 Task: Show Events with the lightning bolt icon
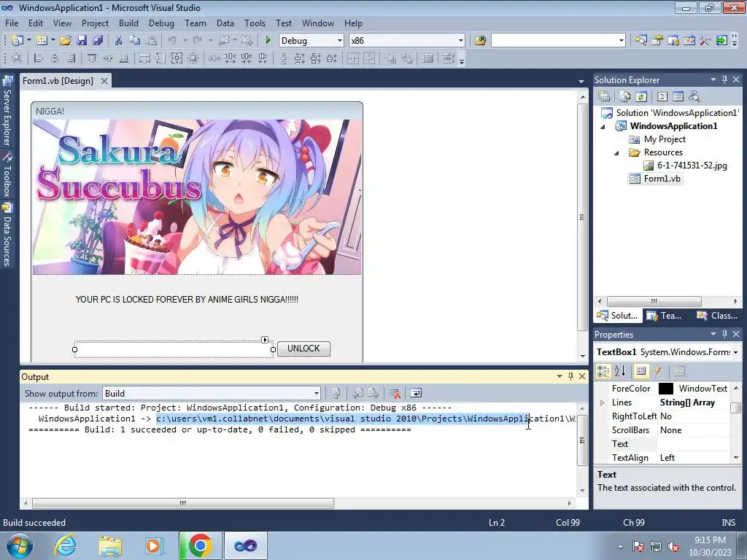(x=658, y=371)
